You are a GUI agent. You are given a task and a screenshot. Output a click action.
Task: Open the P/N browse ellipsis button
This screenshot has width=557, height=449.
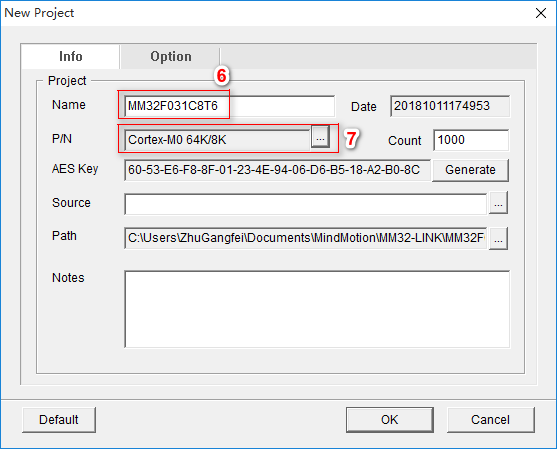(320, 136)
